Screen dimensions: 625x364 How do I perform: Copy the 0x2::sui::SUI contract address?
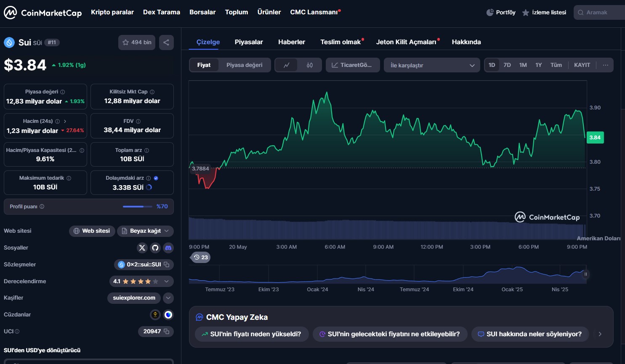[167, 265]
